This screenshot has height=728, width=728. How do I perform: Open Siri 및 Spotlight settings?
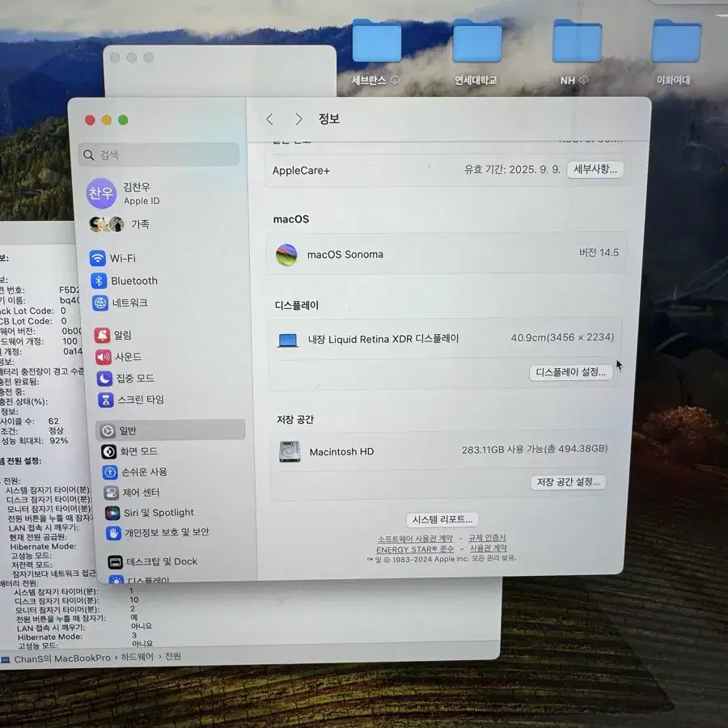click(150, 513)
